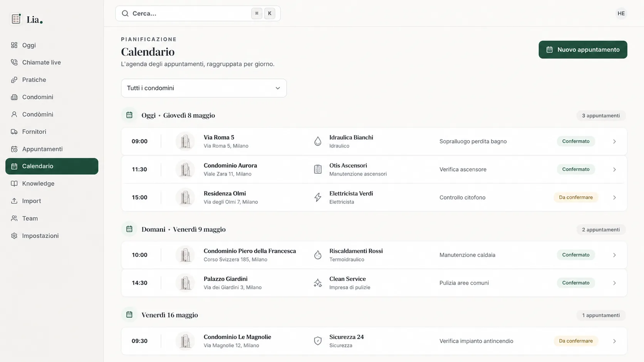
Task: Expand the Condominio Le Magnolie chevron
Action: pyautogui.click(x=614, y=341)
